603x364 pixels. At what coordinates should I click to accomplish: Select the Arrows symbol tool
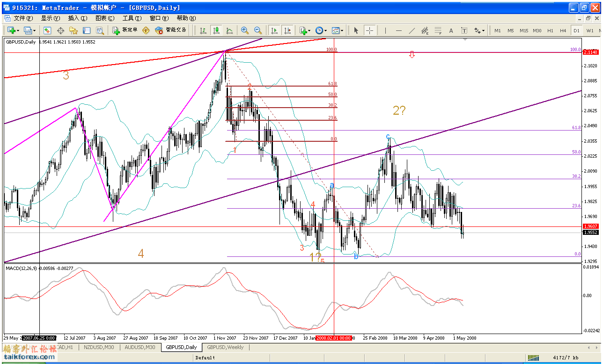pos(477,30)
